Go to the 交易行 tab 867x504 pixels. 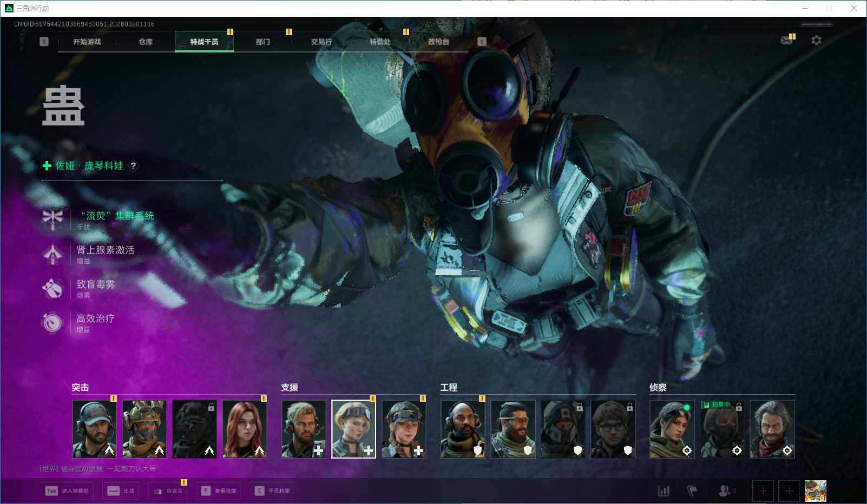[321, 42]
